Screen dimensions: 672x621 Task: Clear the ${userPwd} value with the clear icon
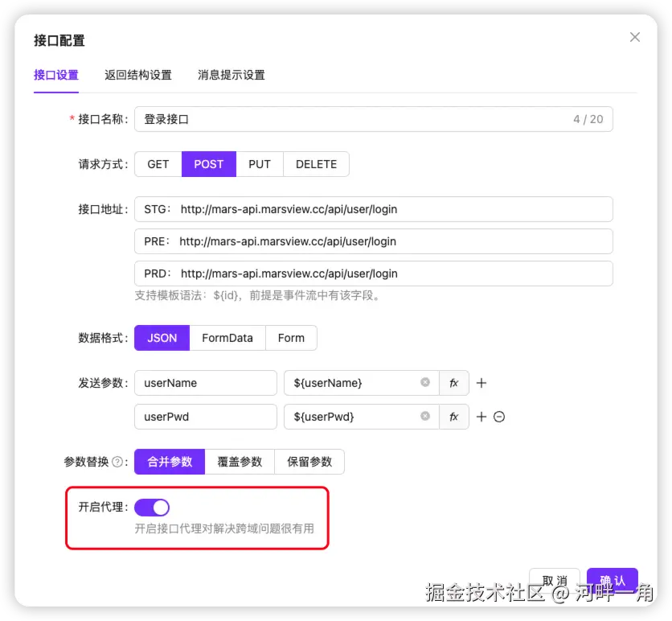point(425,416)
